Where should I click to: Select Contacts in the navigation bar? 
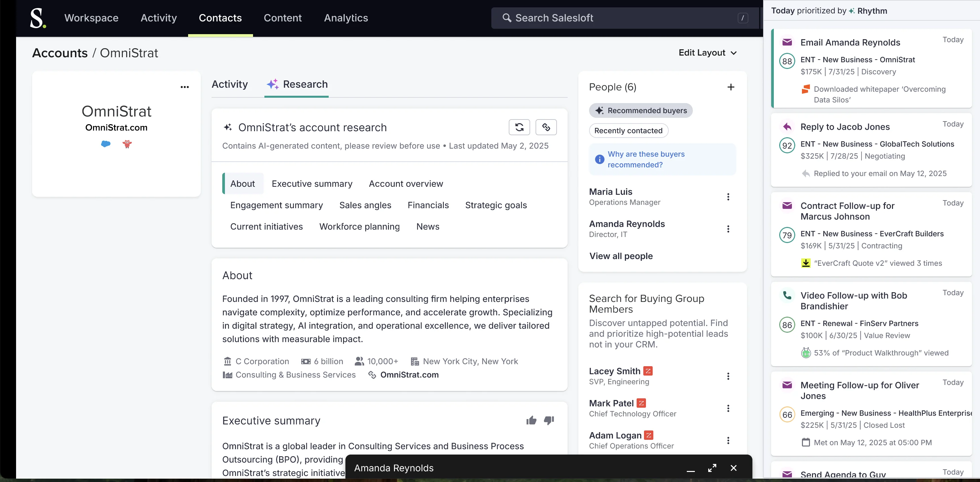click(x=220, y=18)
